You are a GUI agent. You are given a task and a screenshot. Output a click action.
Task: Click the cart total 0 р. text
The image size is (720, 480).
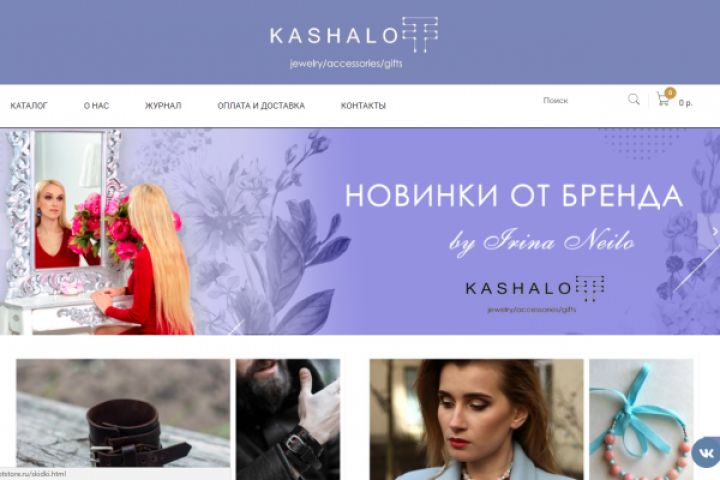[x=686, y=103]
